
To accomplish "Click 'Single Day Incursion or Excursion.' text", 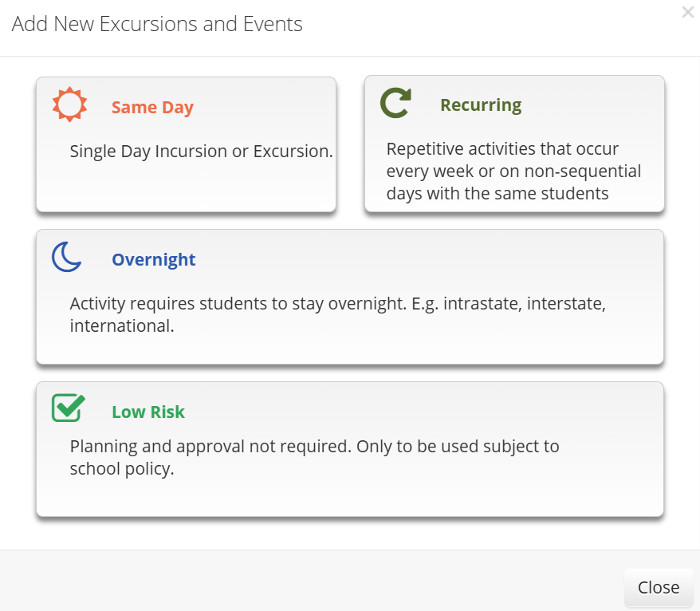I will tap(202, 152).
